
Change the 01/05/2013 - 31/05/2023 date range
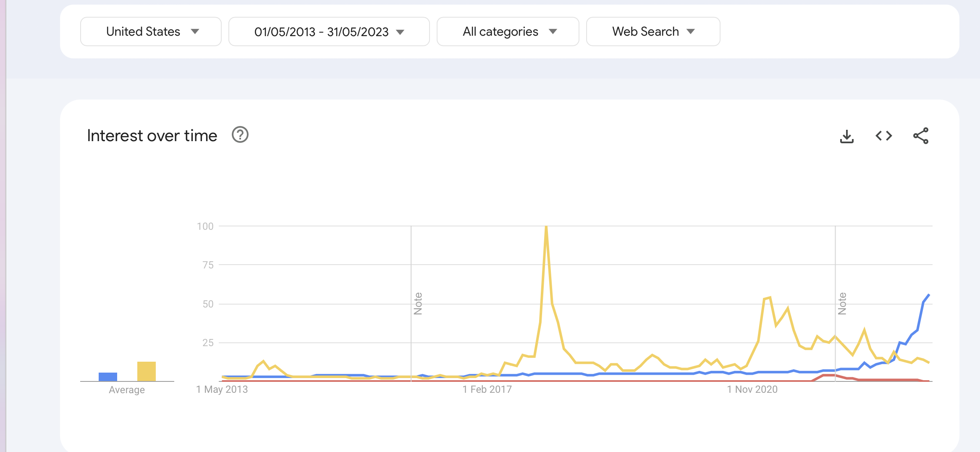coord(329,32)
